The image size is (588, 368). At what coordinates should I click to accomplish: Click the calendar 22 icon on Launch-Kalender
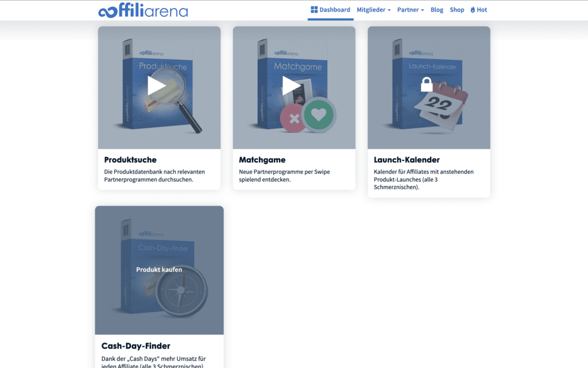[441, 106]
